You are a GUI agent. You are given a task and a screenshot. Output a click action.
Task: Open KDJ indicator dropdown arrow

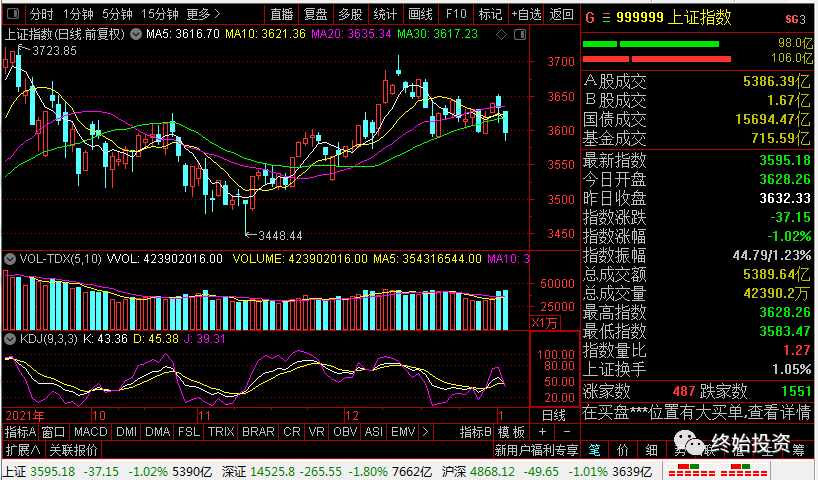(x=9, y=339)
